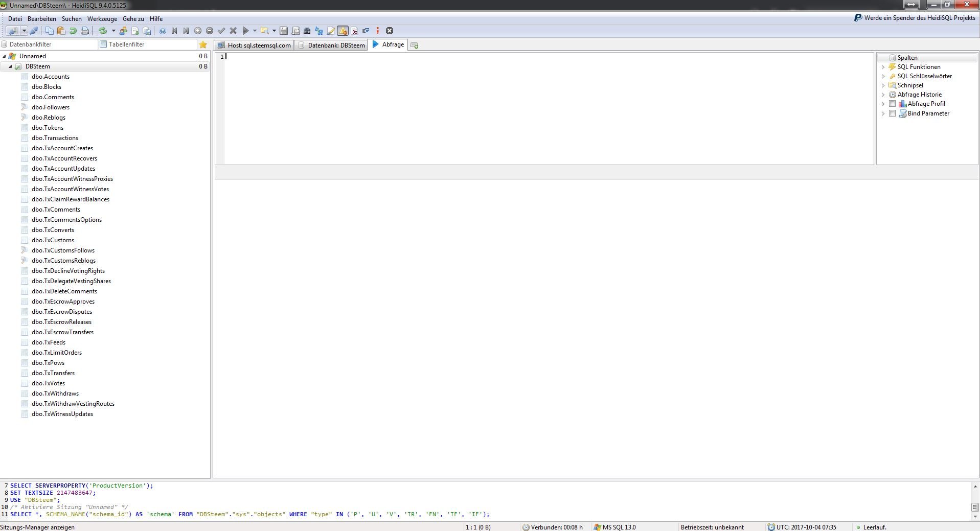Viewport: 980px width, 531px height.
Task: Click the HeidiSQL donation link
Action: click(x=915, y=18)
